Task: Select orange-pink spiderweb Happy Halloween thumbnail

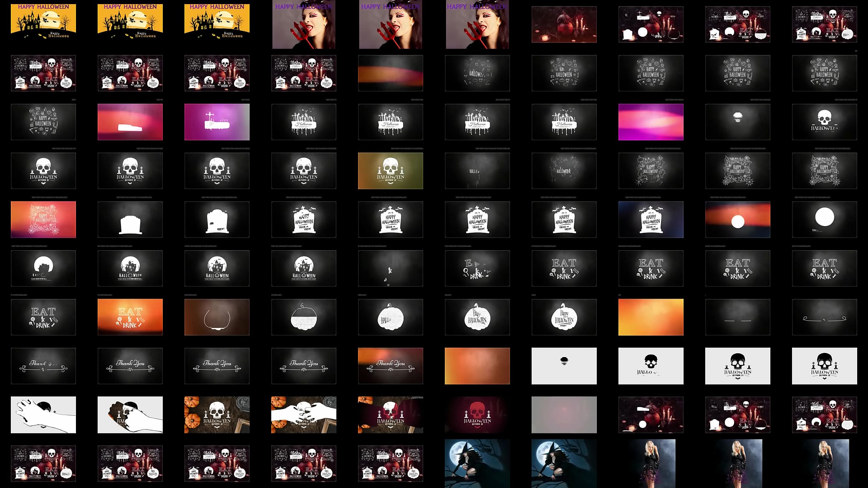Action: pos(43,219)
